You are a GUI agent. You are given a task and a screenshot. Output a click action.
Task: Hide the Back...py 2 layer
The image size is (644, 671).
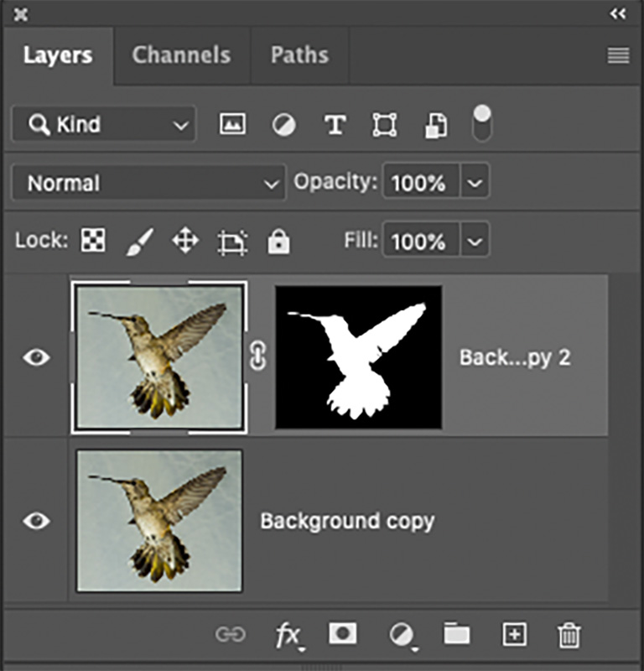pyautogui.click(x=35, y=357)
